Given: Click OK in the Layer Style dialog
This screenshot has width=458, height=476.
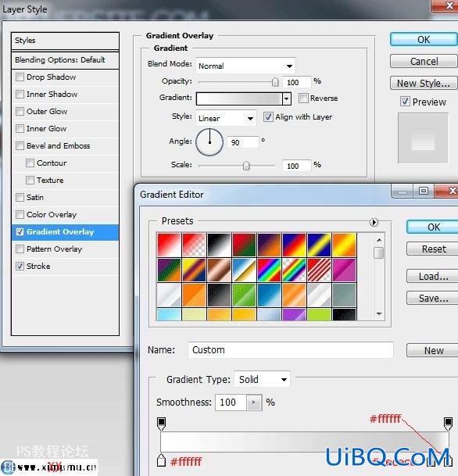Looking at the screenshot, I should pos(424,39).
